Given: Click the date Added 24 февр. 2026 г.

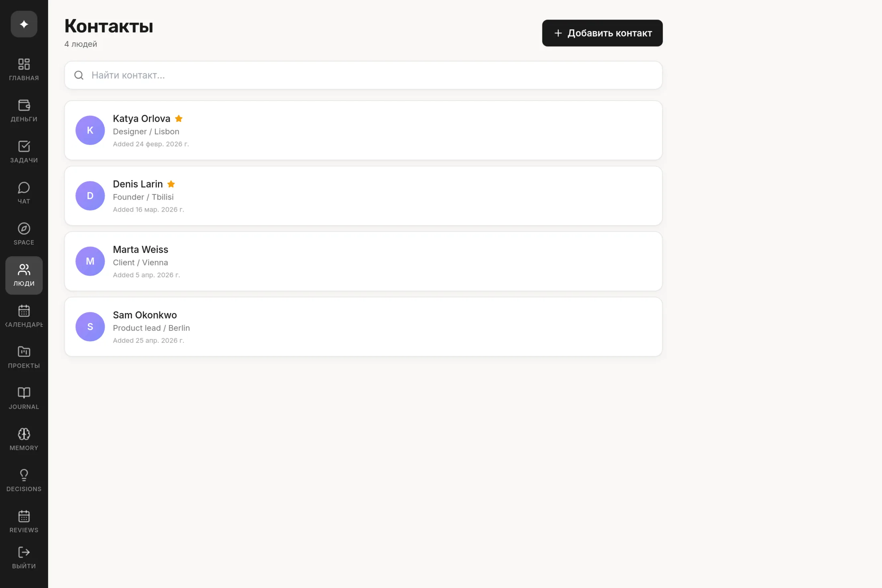Looking at the screenshot, I should click(x=151, y=144).
